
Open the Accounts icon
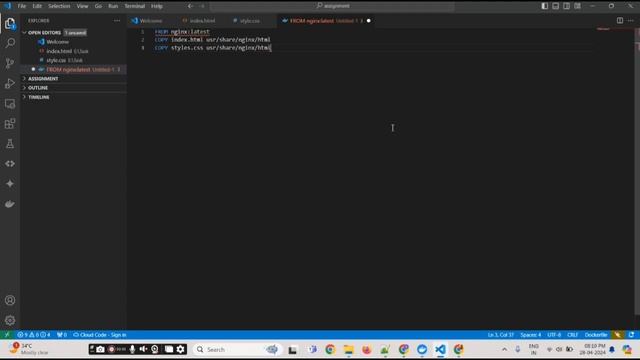coord(10,300)
